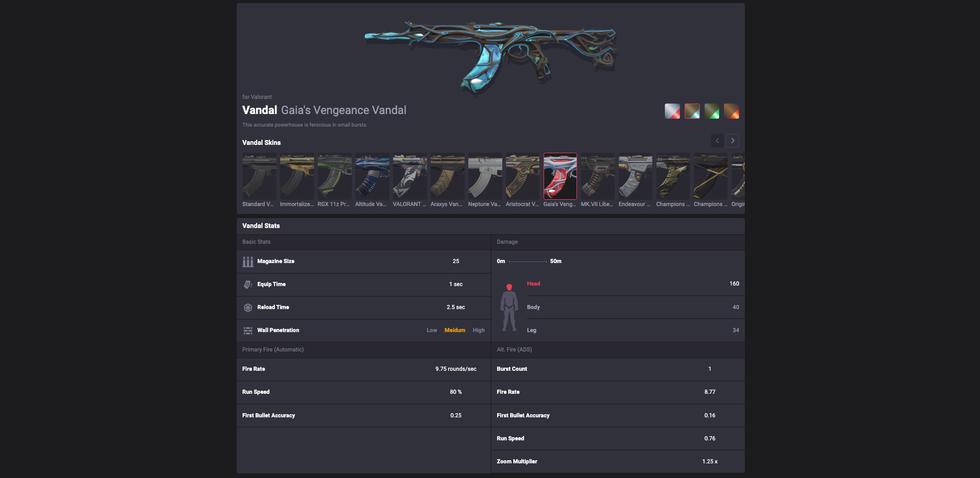Select the second highlighted blue-brown variant swatch
The image size is (980, 478).
click(692, 111)
